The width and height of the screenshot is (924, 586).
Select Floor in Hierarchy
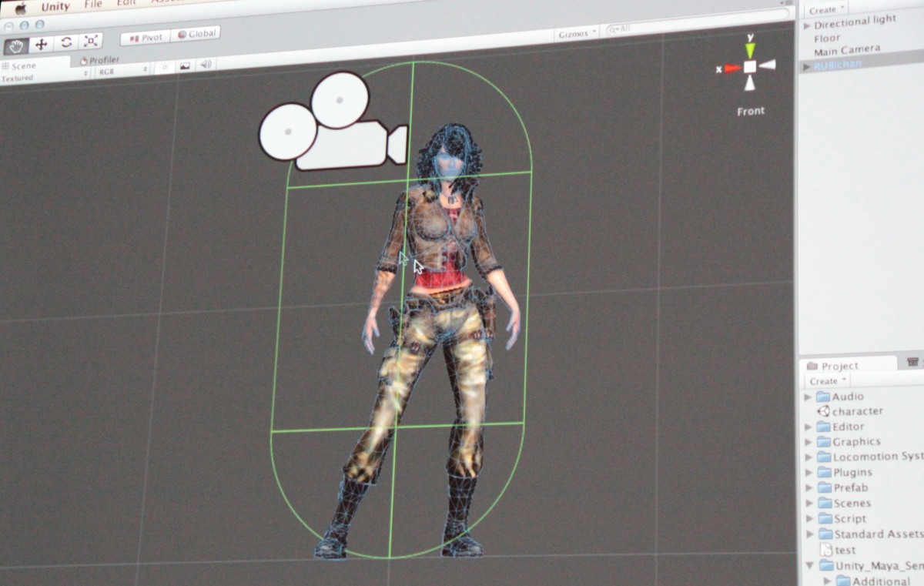point(827,38)
